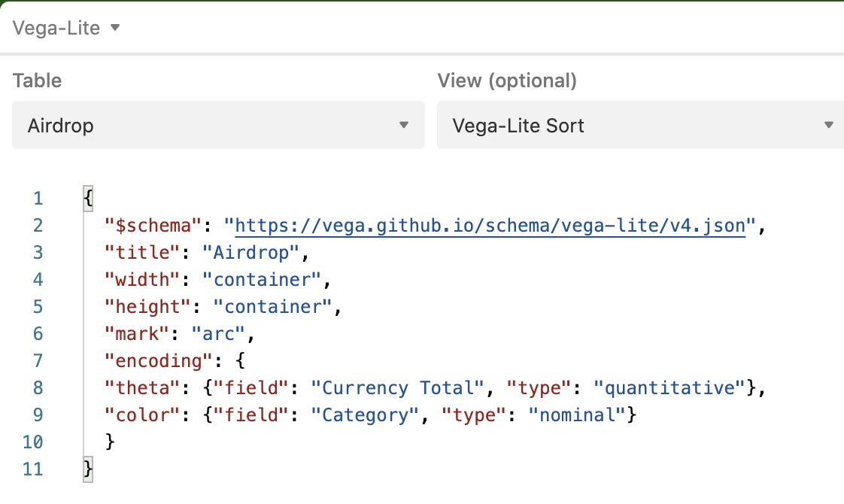This screenshot has height=504, width=844.
Task: Click the "encoding" key in editor
Action: 159,361
